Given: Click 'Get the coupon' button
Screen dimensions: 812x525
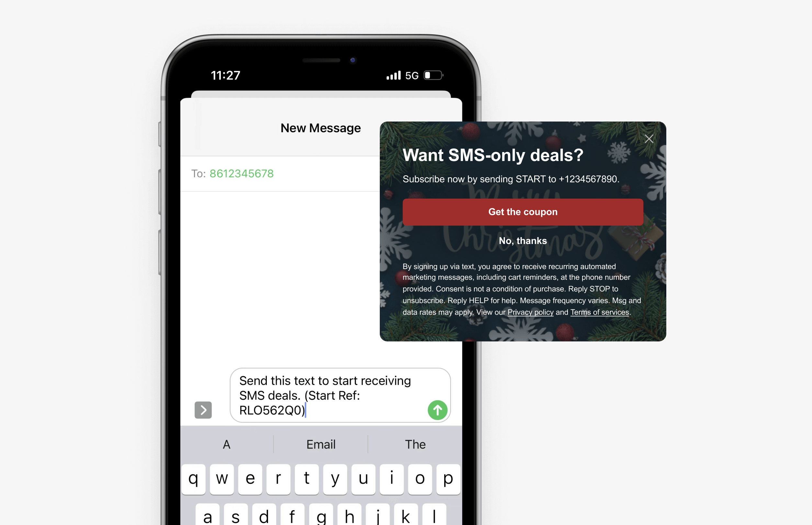Looking at the screenshot, I should [x=523, y=212].
